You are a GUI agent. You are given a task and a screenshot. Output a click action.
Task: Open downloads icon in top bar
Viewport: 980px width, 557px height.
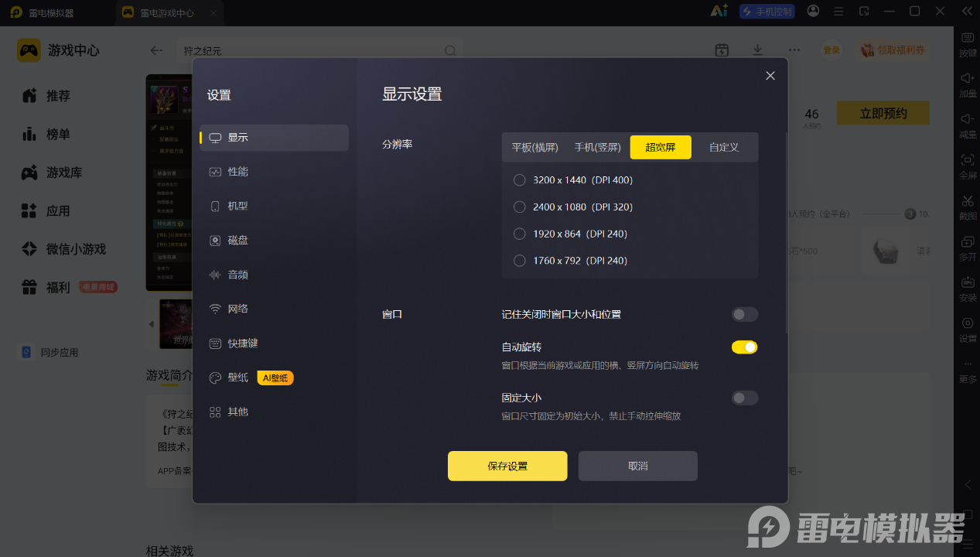pos(758,50)
